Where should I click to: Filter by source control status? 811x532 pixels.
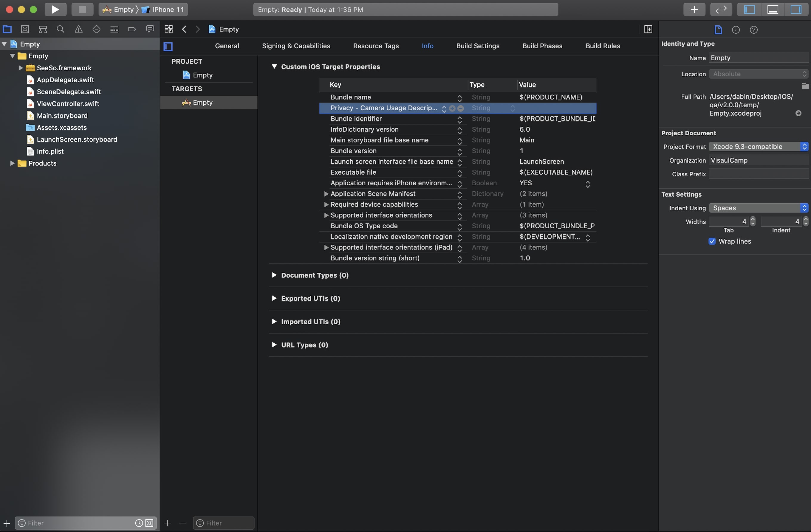[x=150, y=523]
